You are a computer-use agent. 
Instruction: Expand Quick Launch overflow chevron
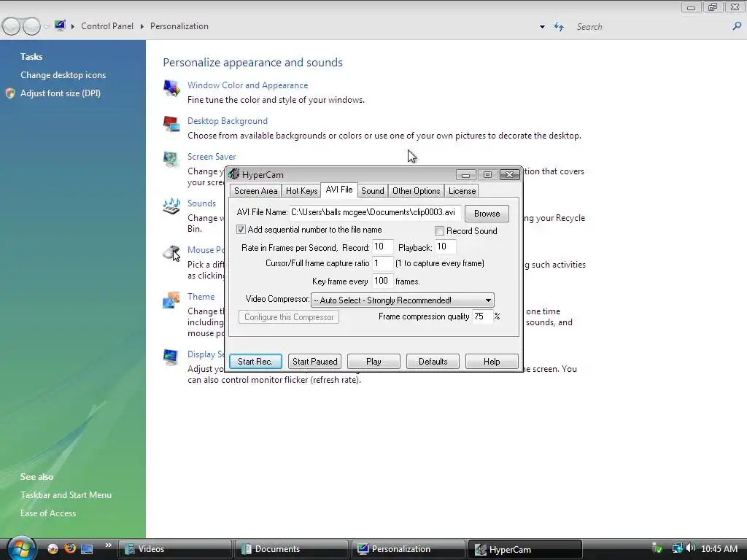coord(109,545)
